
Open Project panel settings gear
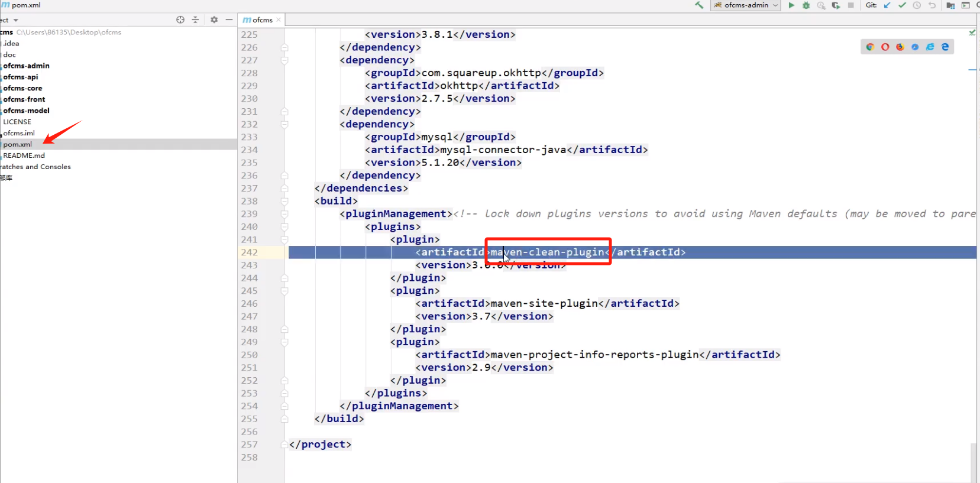point(214,20)
